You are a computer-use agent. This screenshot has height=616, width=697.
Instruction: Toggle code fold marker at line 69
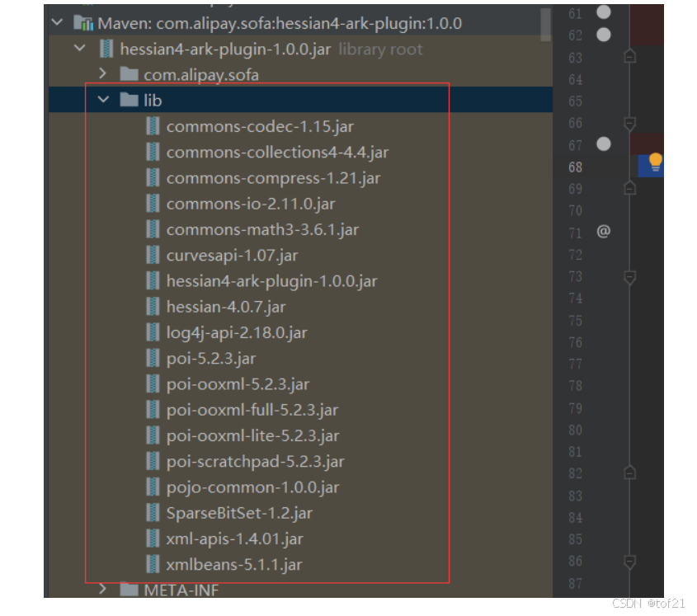[x=629, y=189]
